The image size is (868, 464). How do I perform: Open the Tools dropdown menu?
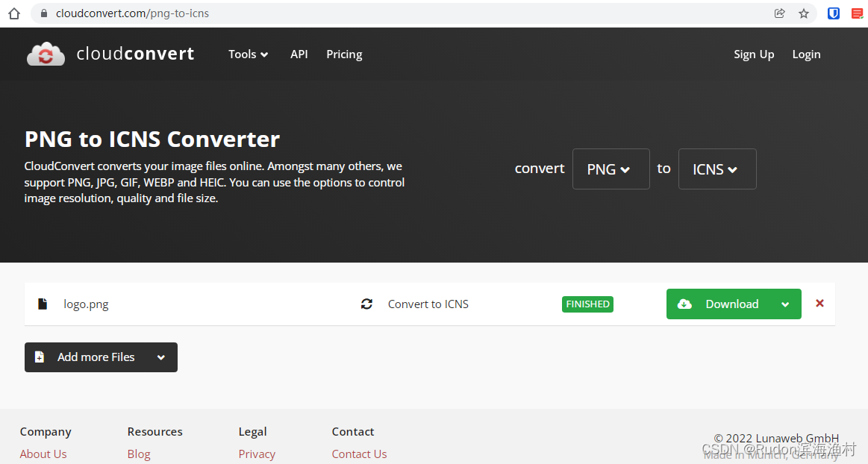248,54
